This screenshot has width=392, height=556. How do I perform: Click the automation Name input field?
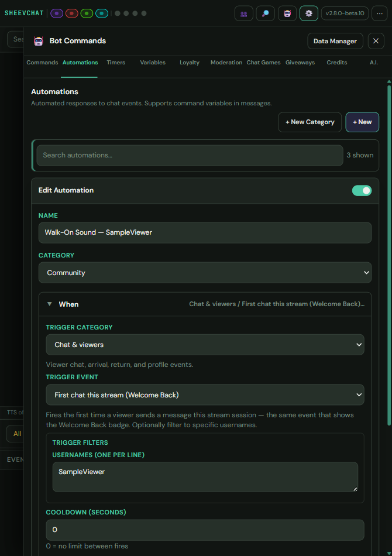pos(205,232)
